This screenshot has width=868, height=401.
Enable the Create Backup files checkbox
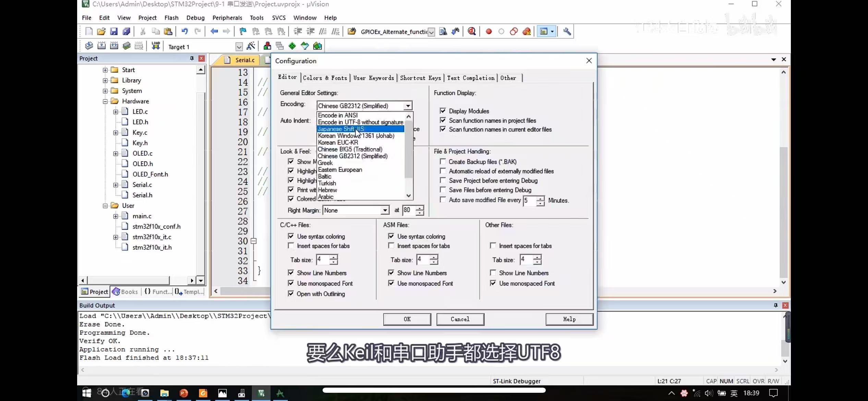click(x=443, y=161)
